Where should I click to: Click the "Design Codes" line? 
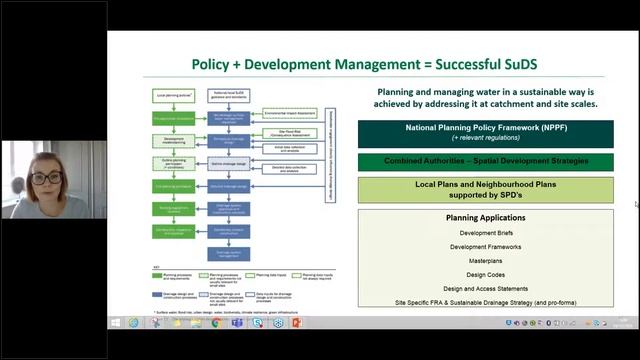(486, 275)
